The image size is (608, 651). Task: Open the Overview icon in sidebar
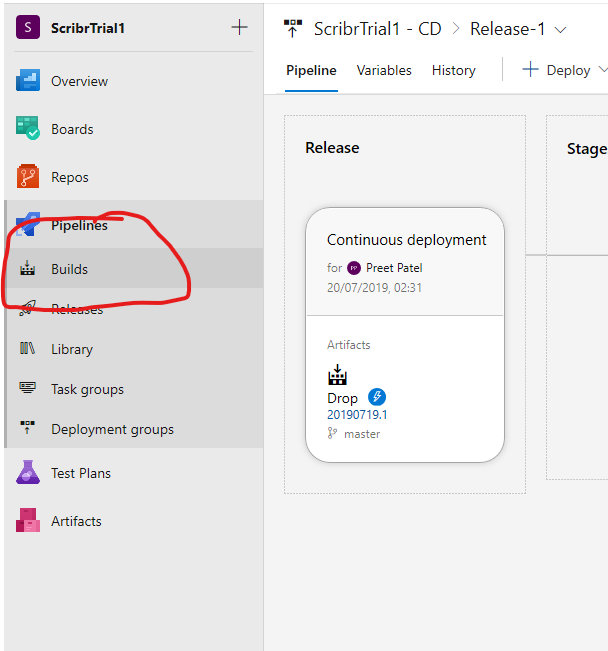[x=28, y=81]
